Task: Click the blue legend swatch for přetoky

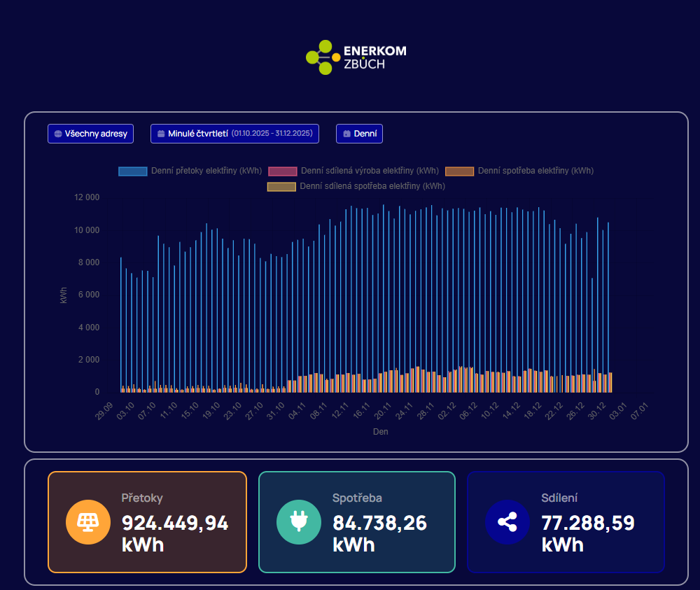Action: (133, 171)
